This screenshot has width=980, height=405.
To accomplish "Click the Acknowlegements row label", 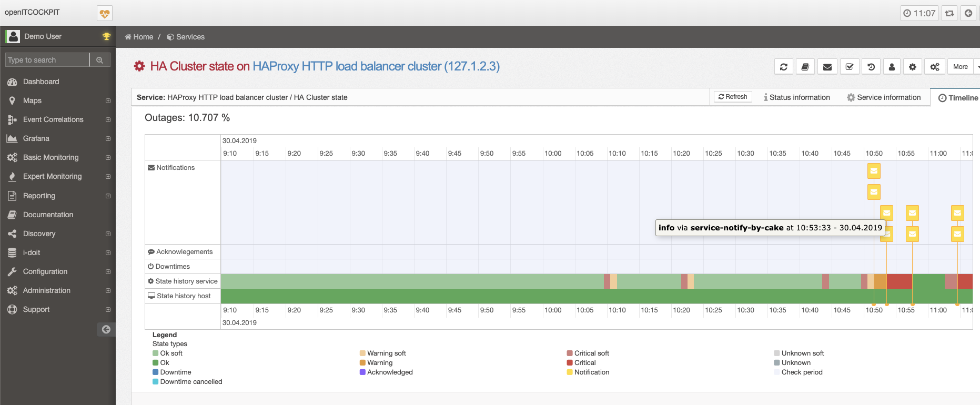I will (x=180, y=252).
